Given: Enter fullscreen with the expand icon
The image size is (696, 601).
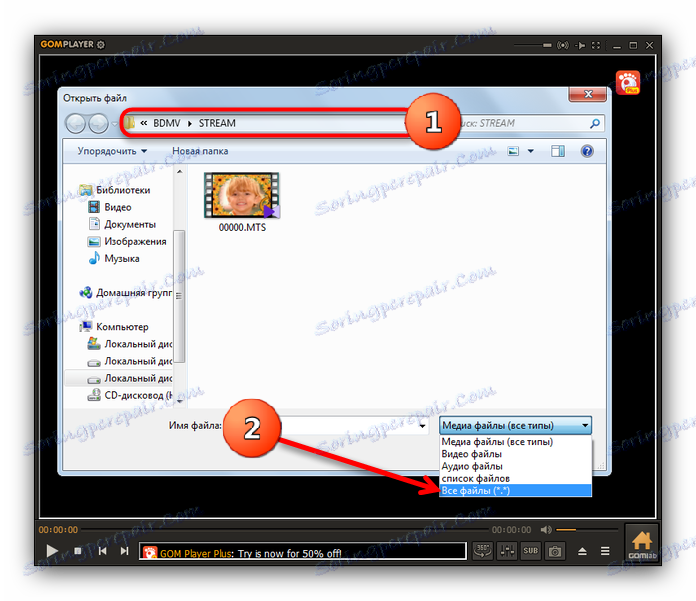Looking at the screenshot, I should pos(596,45).
